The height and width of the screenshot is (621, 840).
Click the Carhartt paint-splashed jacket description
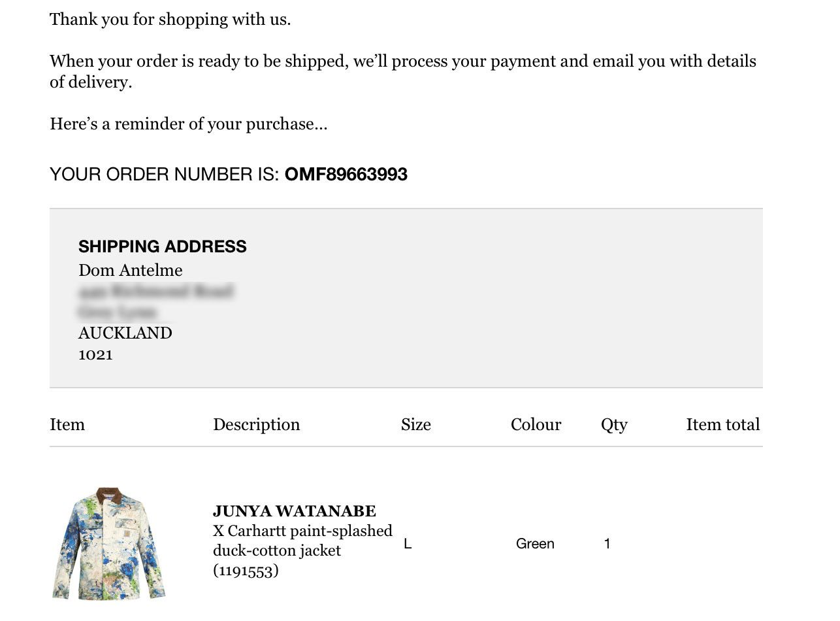click(302, 541)
